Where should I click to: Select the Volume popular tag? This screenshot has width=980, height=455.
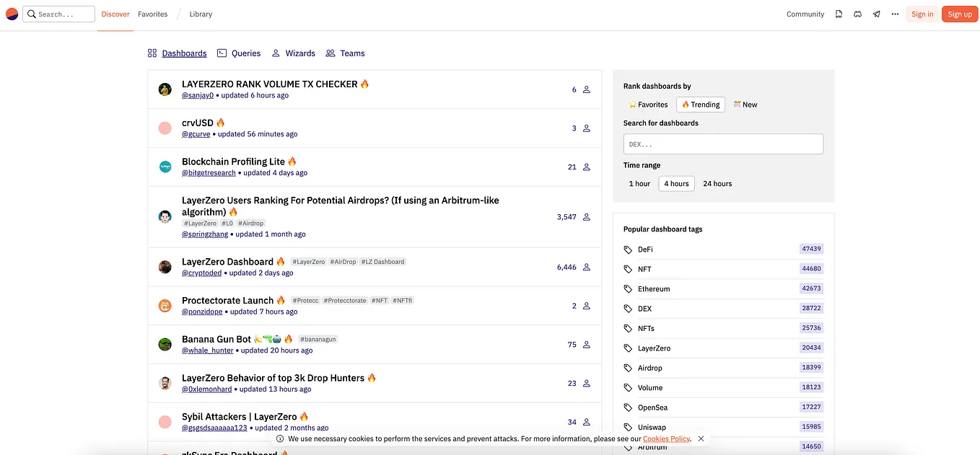coord(650,388)
